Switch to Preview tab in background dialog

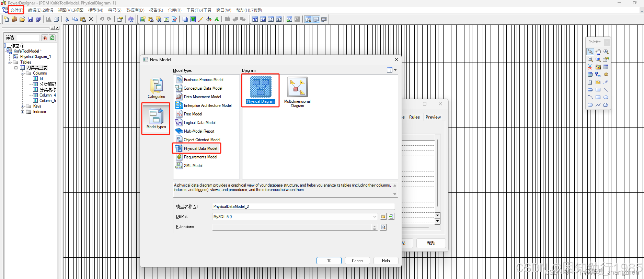[x=433, y=117]
